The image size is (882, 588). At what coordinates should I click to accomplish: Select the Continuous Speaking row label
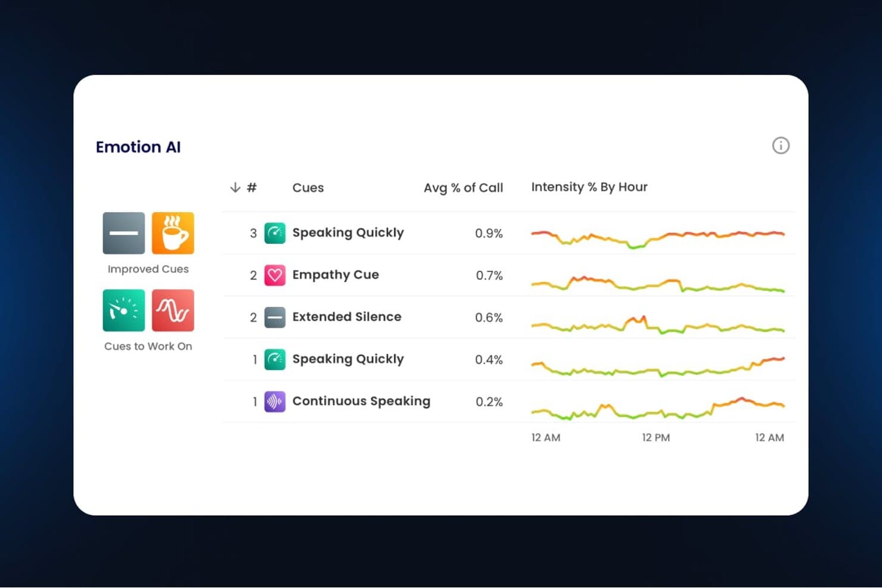click(x=361, y=402)
